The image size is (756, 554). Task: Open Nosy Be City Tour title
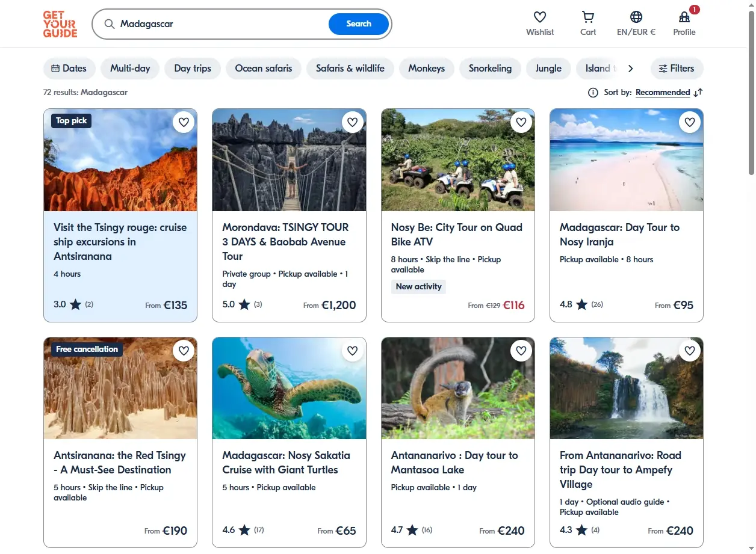click(457, 235)
